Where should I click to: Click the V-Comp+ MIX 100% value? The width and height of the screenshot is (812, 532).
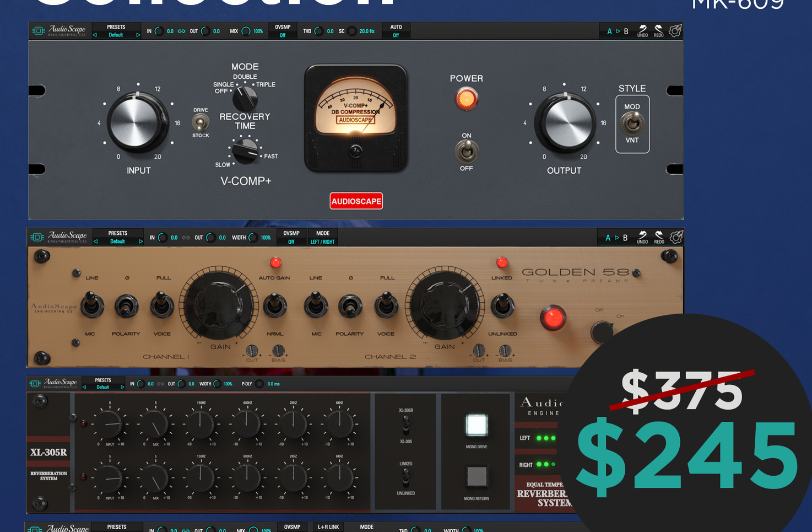(257, 31)
